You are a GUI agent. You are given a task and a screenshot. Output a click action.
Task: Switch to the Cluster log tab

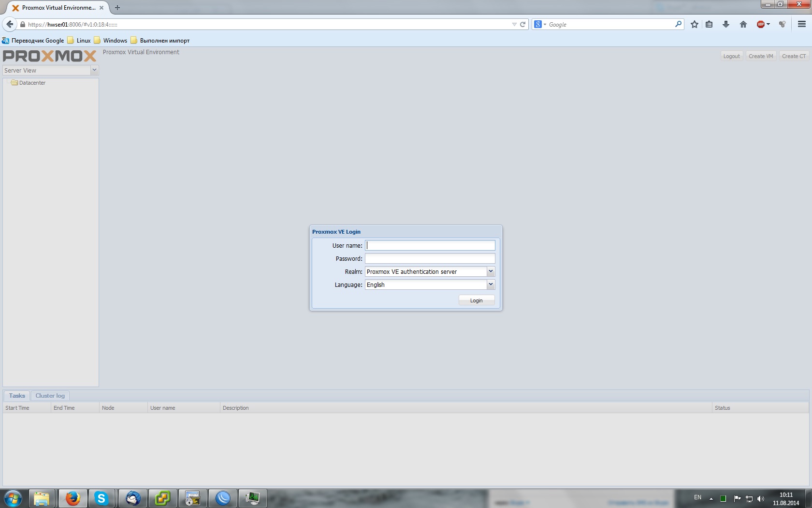[50, 396]
